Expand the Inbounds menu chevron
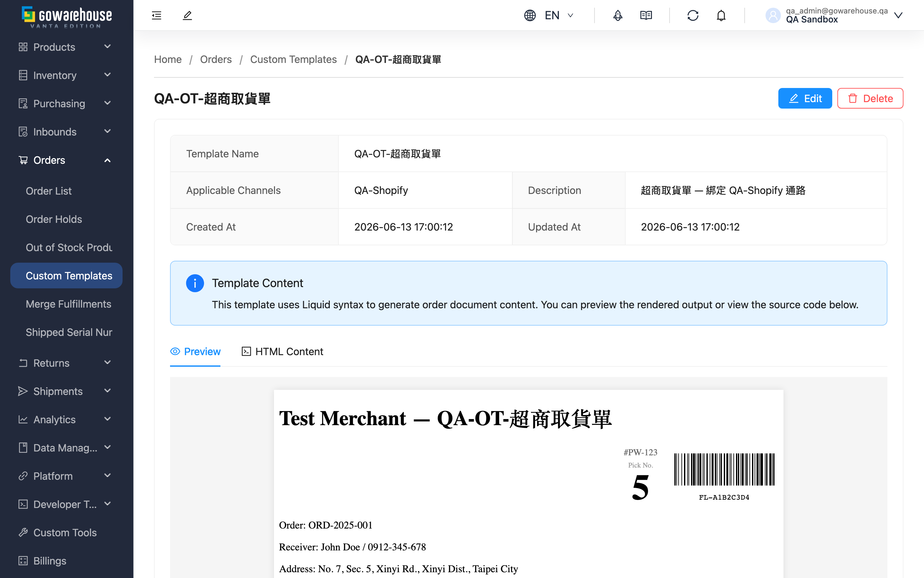Image resolution: width=924 pixels, height=578 pixels. (x=108, y=132)
